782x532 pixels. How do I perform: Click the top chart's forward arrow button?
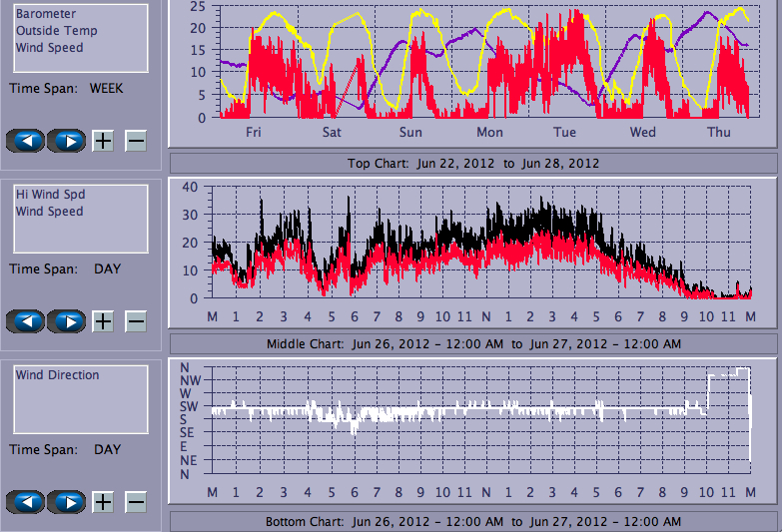(x=66, y=141)
